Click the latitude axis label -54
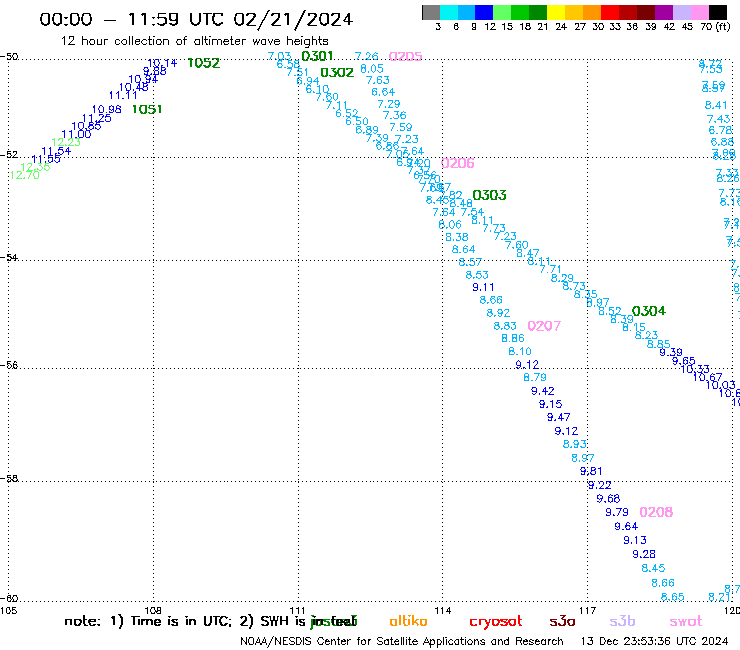This screenshot has width=740, height=650. click(9, 258)
